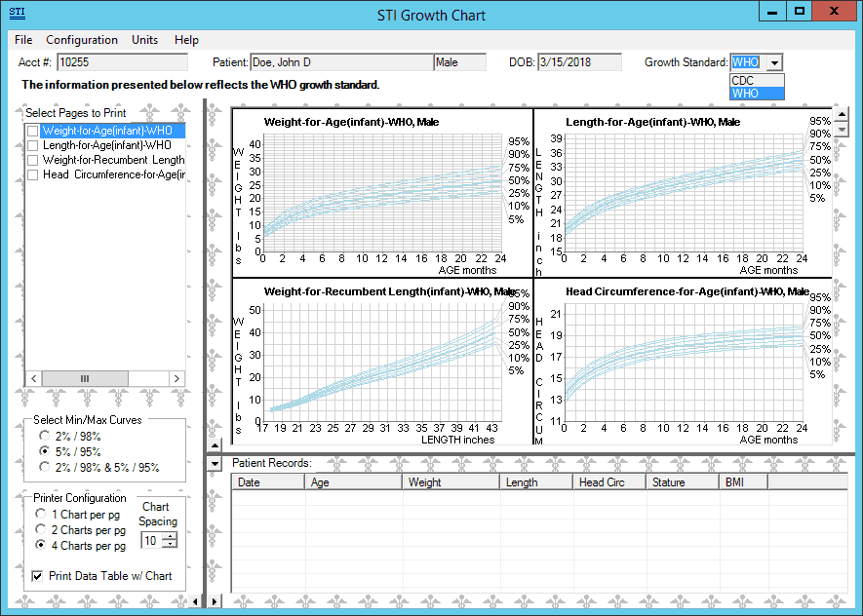Screen dimensions: 863x616
Task: Click the DOB field
Action: click(x=579, y=62)
